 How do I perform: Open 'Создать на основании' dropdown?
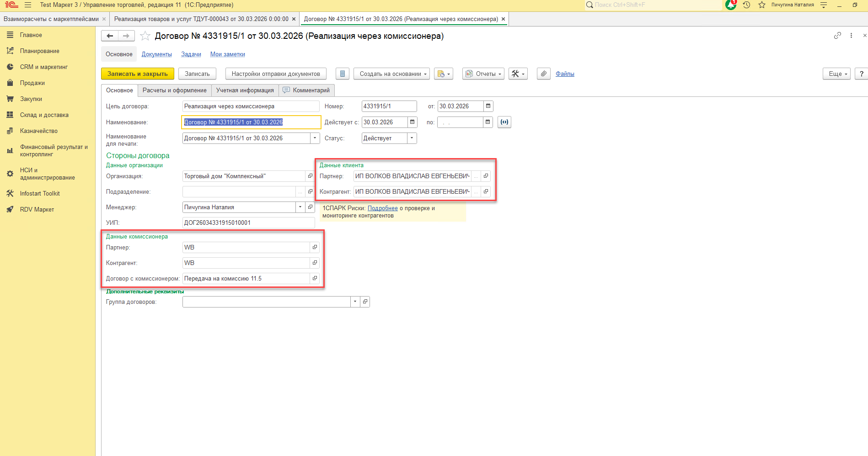pos(392,74)
